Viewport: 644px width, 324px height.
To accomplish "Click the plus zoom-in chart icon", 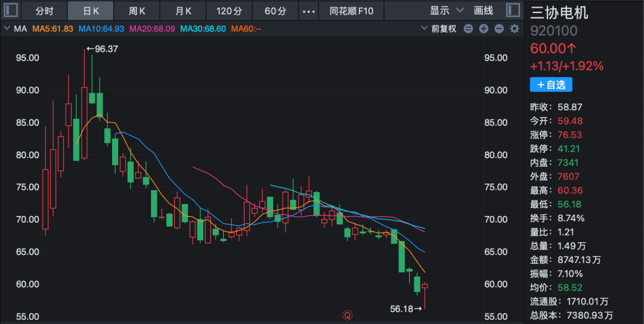I will coord(484,29).
